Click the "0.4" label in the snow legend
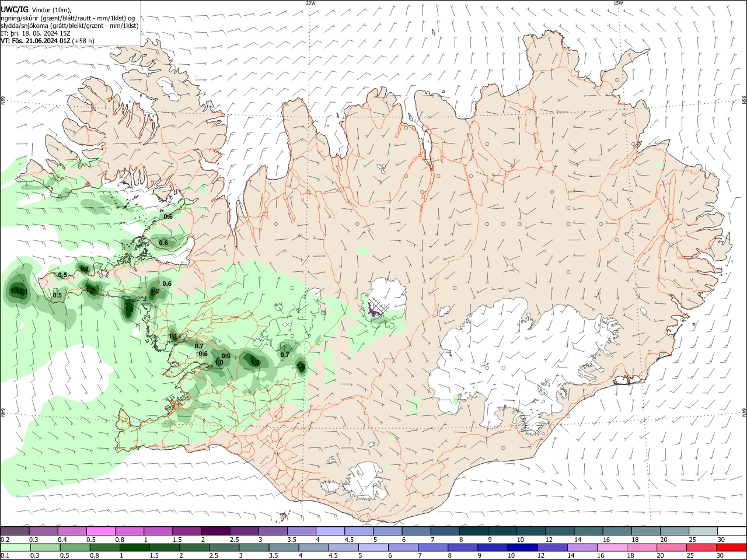This screenshot has height=560, width=747. (x=62, y=540)
